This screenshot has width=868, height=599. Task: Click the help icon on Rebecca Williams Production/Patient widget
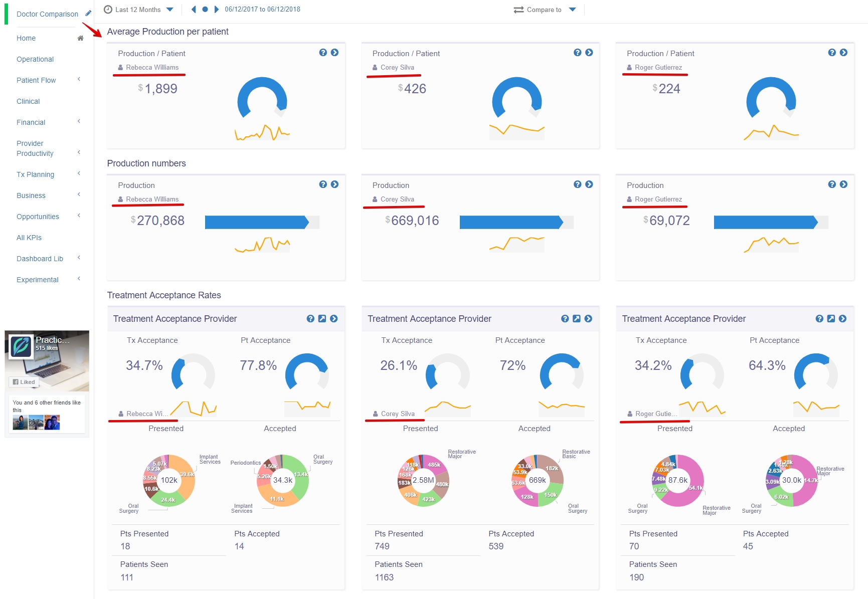click(x=323, y=52)
